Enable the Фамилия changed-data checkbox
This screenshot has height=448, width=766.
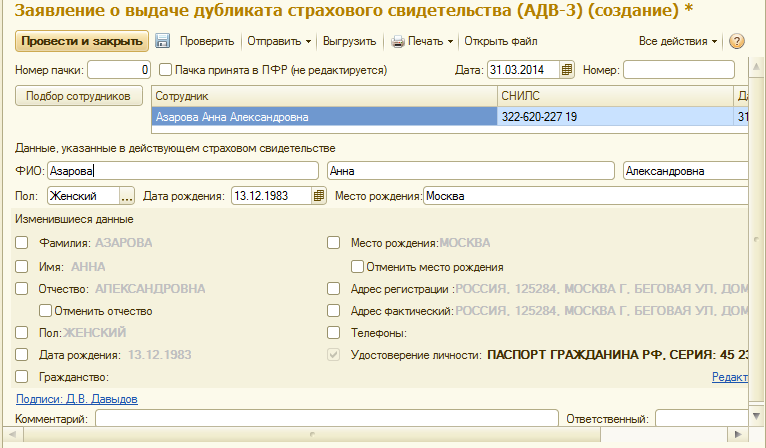(x=22, y=242)
